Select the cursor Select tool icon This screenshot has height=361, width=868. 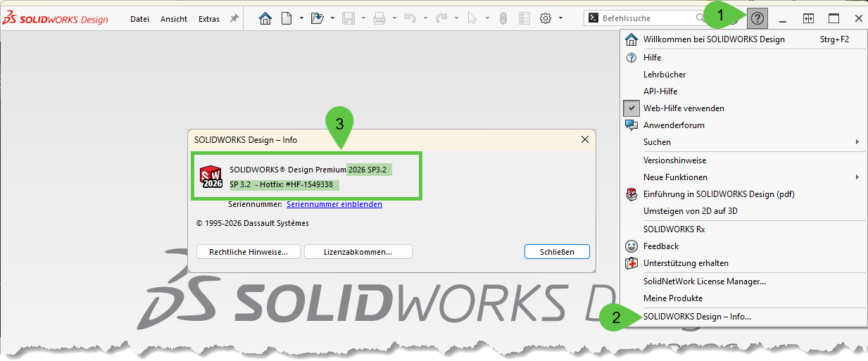472,19
